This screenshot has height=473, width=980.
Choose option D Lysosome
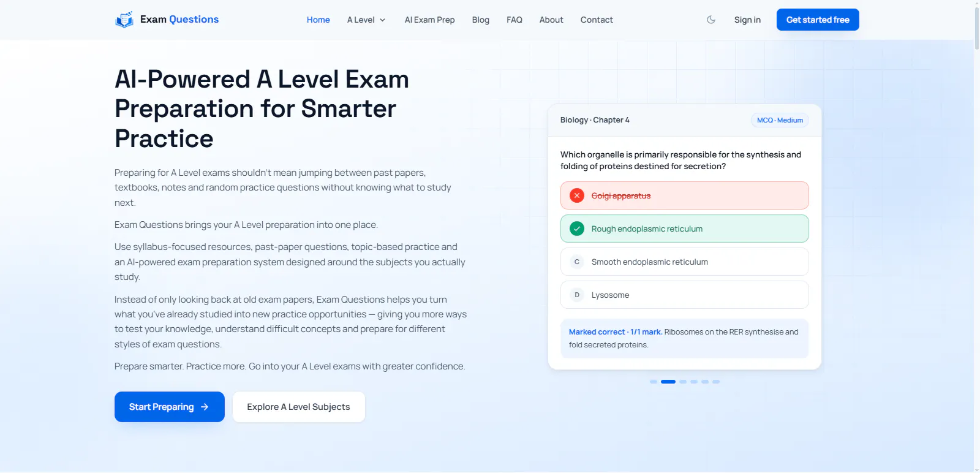[685, 295]
